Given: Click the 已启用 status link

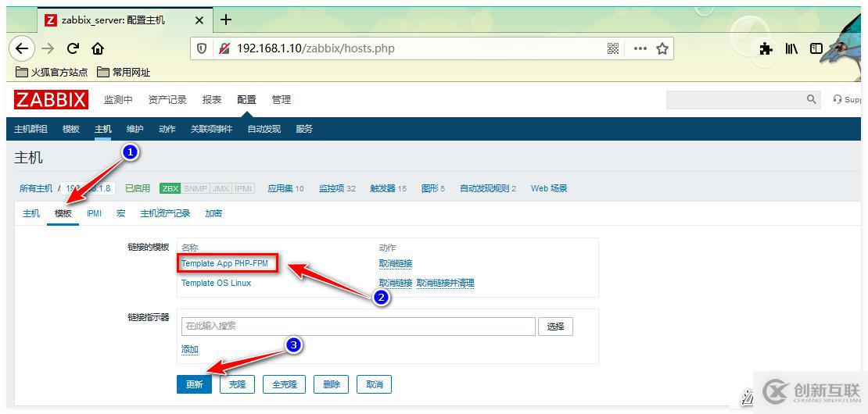Looking at the screenshot, I should (138, 188).
